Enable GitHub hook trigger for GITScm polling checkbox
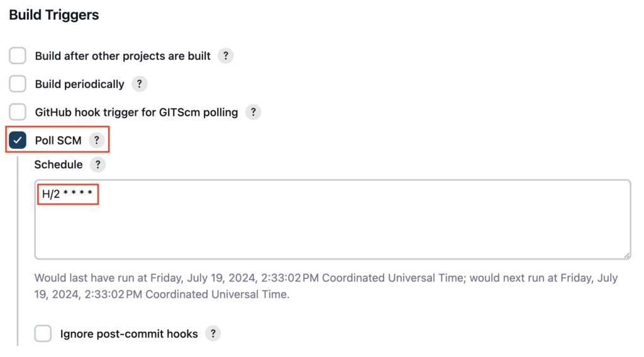Viewport: 644px width, 357px height. pos(18,112)
